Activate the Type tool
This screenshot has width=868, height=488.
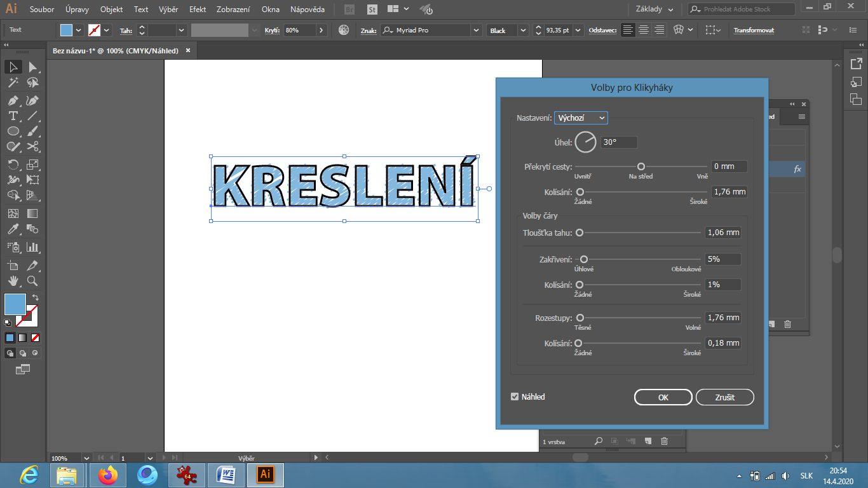pyautogui.click(x=13, y=116)
